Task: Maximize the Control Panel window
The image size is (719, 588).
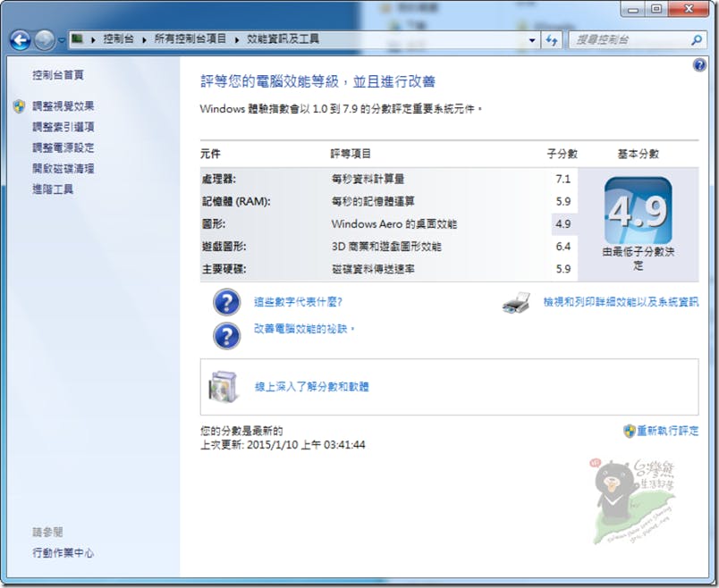Action: (x=656, y=9)
